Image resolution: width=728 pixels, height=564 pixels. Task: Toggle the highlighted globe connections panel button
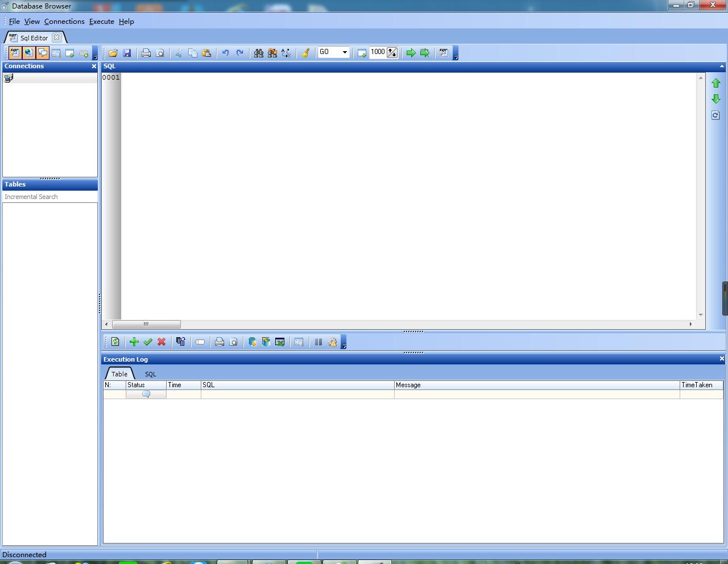click(28, 53)
